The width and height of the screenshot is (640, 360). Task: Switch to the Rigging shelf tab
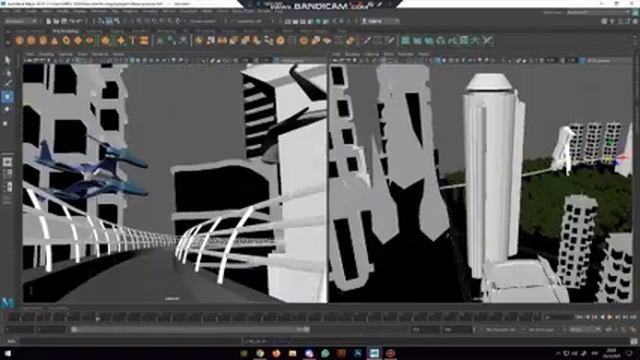(117, 31)
